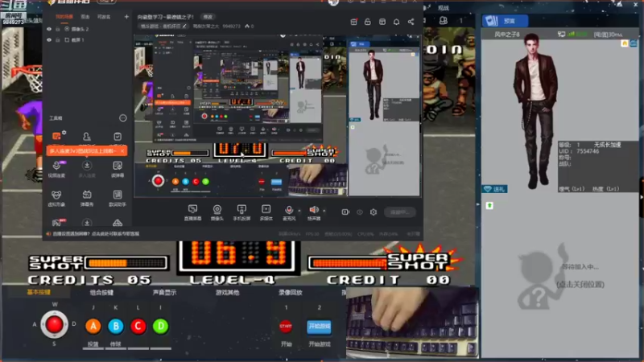
Task: Open the 虚拟形象 tool
Action: coord(56,198)
